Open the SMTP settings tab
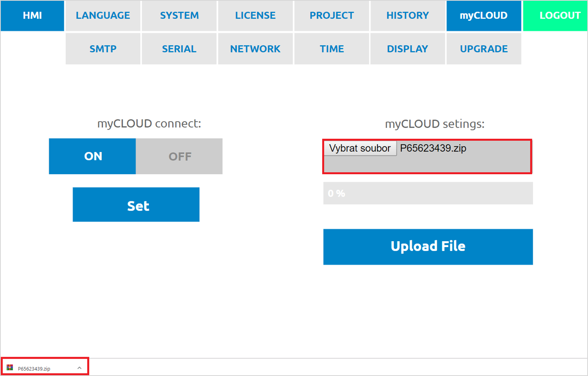Screen dimensions: 588x376 (103, 49)
